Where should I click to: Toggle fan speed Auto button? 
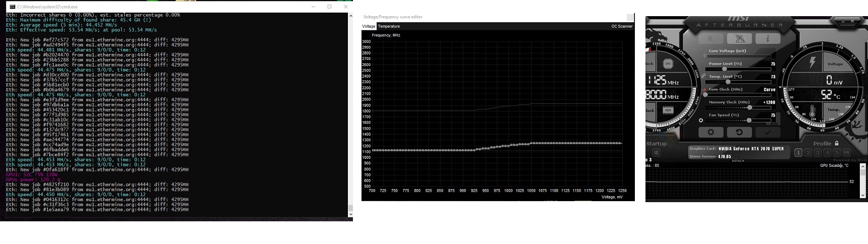[774, 123]
